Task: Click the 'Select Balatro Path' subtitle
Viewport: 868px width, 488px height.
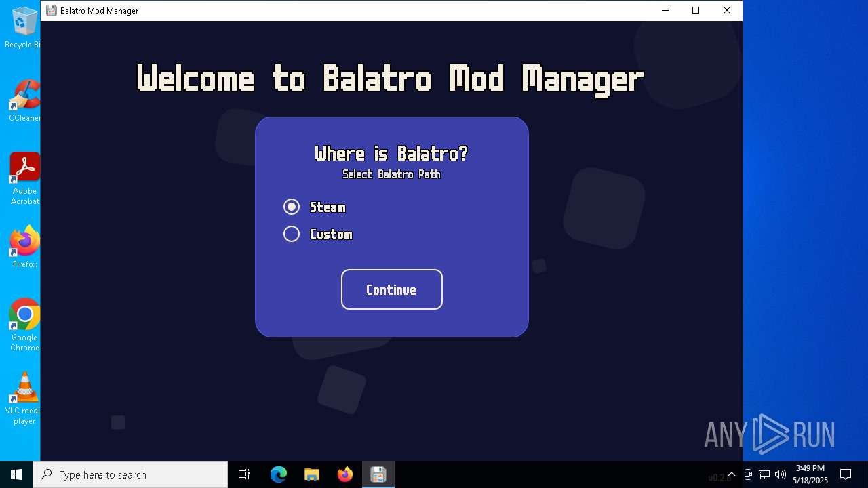Action: point(391,174)
